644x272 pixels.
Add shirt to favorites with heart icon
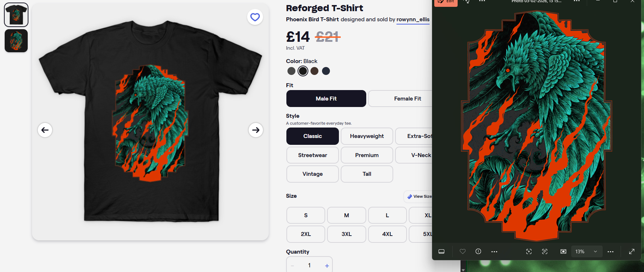[255, 17]
